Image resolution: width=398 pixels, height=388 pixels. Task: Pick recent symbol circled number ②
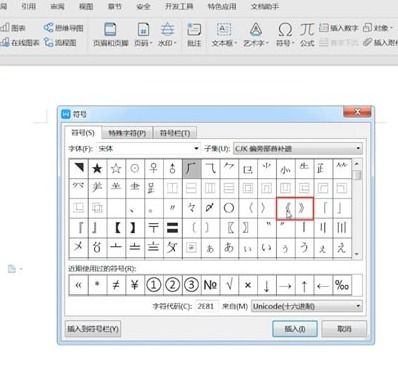click(172, 285)
